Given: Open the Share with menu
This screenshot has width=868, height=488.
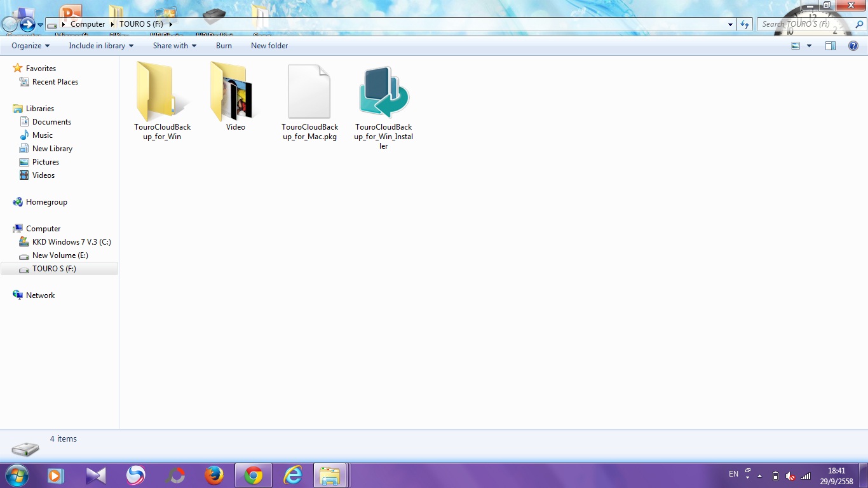Looking at the screenshot, I should [175, 46].
